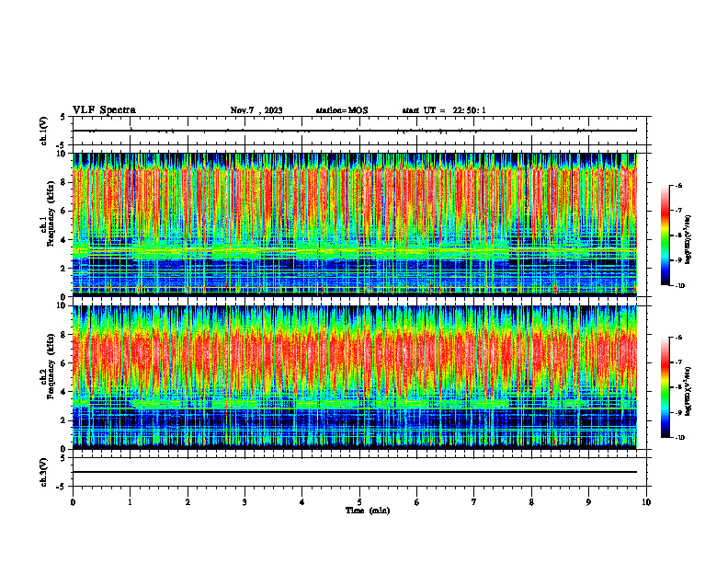Click the ch.2 color scale bar
The width and height of the screenshot is (728, 563).
click(x=665, y=387)
